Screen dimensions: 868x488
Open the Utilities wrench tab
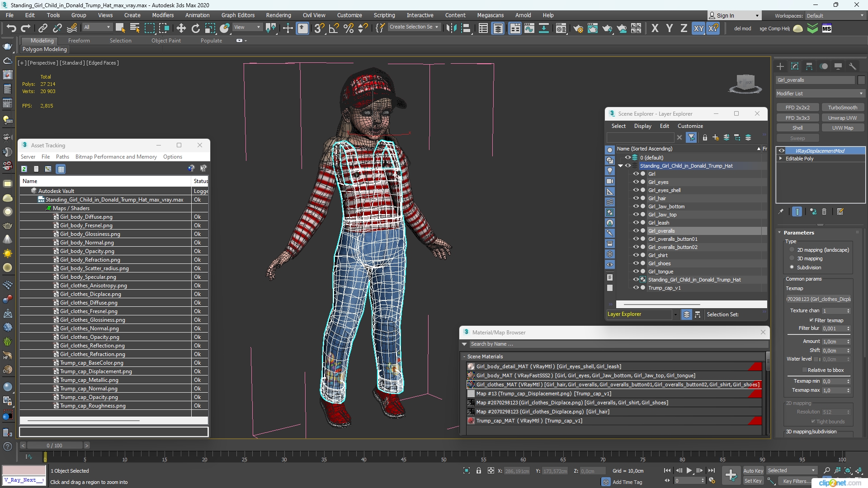[x=853, y=66]
